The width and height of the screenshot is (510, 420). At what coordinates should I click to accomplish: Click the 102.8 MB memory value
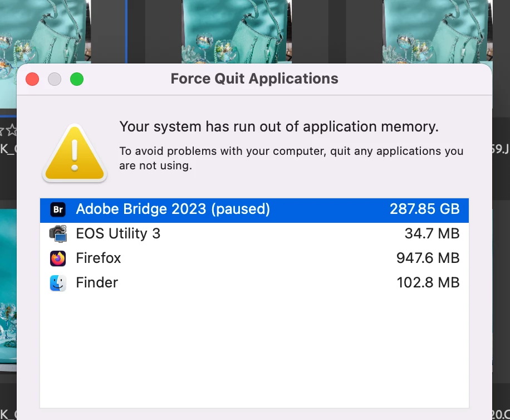[428, 283]
